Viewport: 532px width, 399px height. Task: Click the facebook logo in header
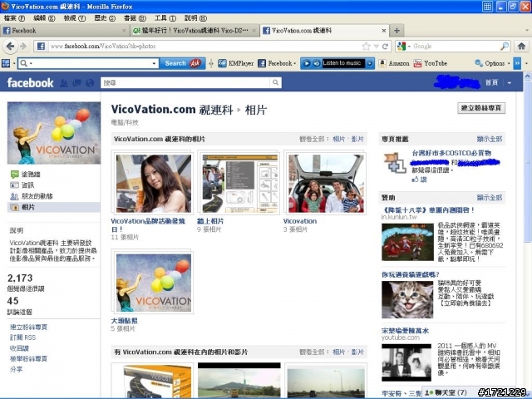point(30,83)
